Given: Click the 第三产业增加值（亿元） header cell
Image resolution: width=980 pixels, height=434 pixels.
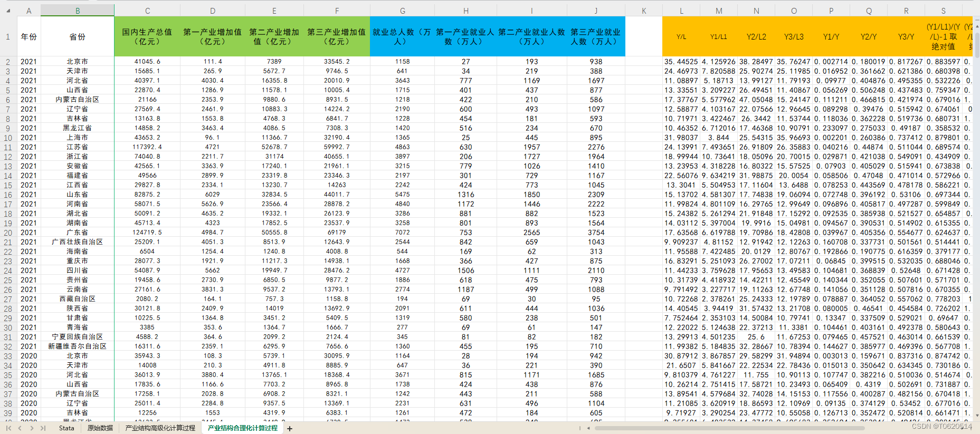Looking at the screenshot, I should click(337, 36).
